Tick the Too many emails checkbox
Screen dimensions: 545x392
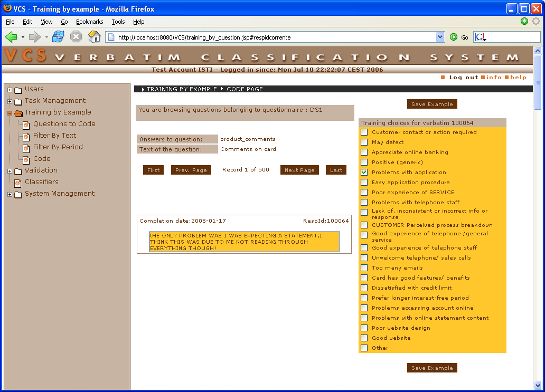(x=364, y=268)
